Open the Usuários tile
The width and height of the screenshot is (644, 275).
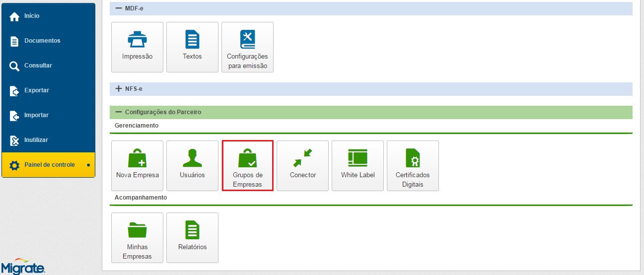192,166
